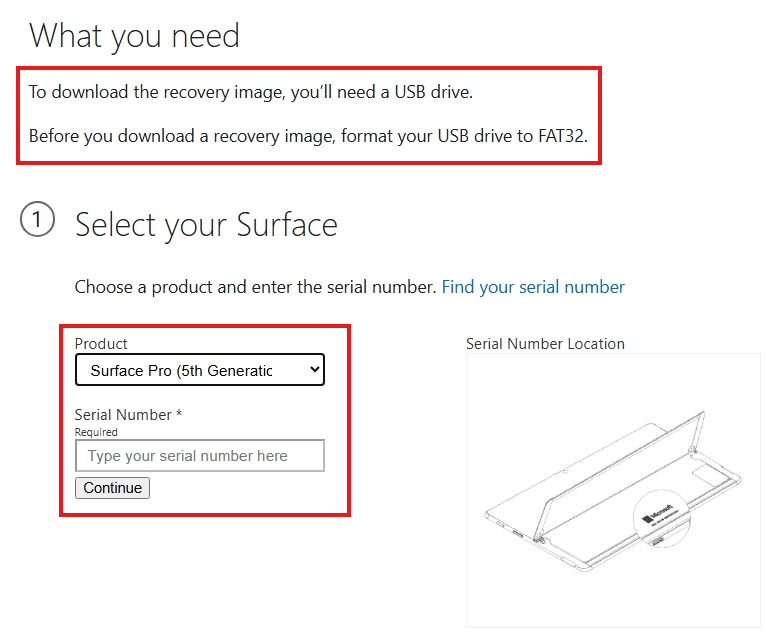Click the step 1 circle icon
This screenshot has width=766, height=638.
point(37,219)
